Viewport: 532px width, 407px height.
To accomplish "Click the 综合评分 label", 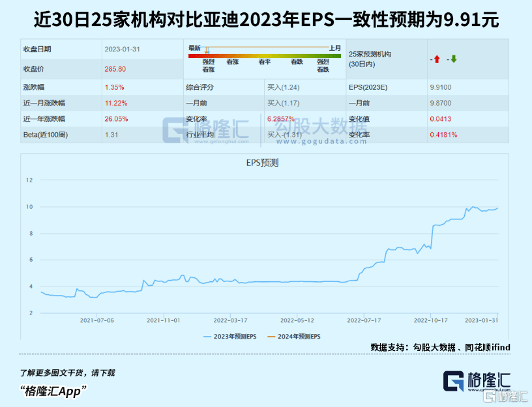I will pos(200,87).
